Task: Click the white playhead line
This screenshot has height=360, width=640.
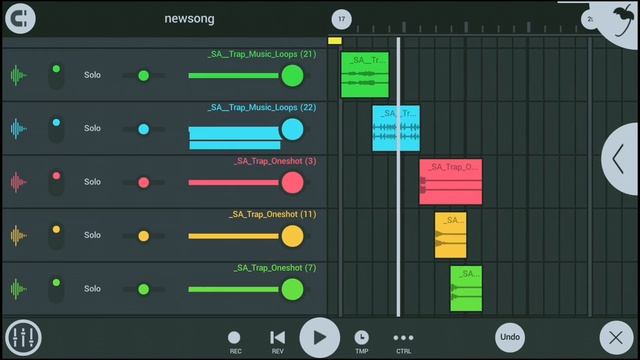Action: pyautogui.click(x=398, y=176)
